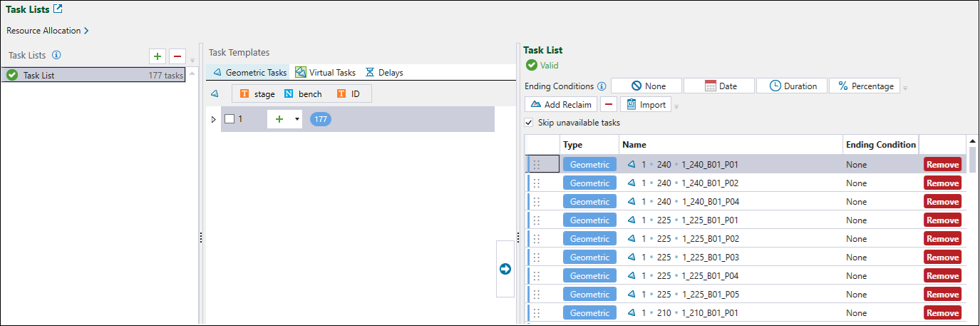Click the Task Lists info icon
Viewport: 980px width, 326px height.
57,55
